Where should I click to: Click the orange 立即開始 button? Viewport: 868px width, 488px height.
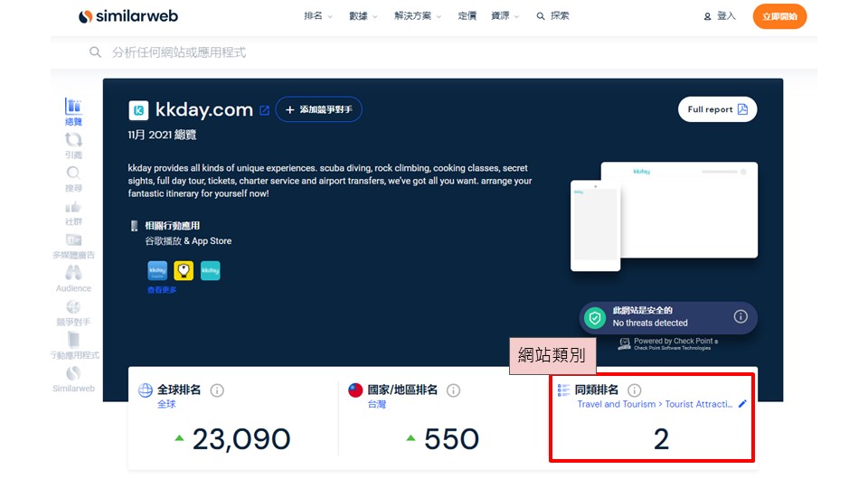[779, 16]
